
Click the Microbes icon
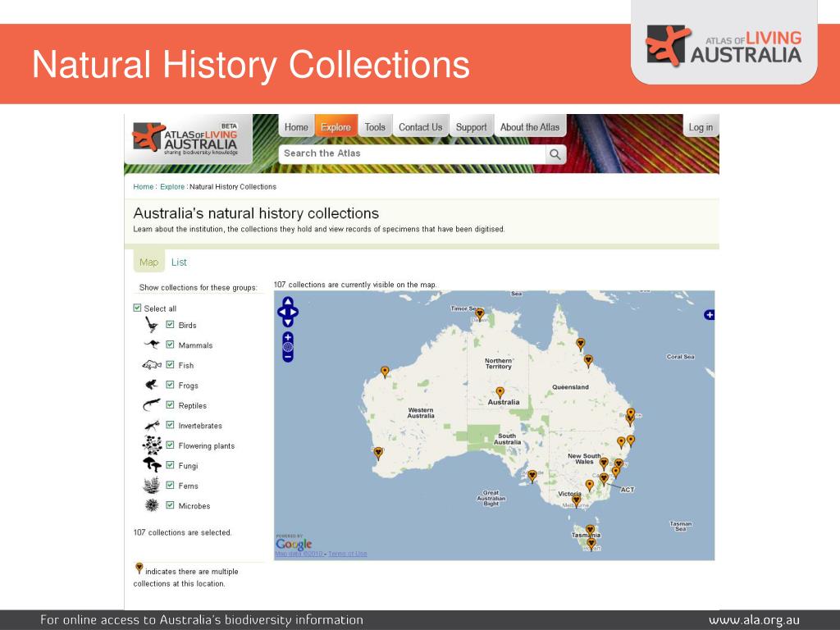pyautogui.click(x=152, y=505)
